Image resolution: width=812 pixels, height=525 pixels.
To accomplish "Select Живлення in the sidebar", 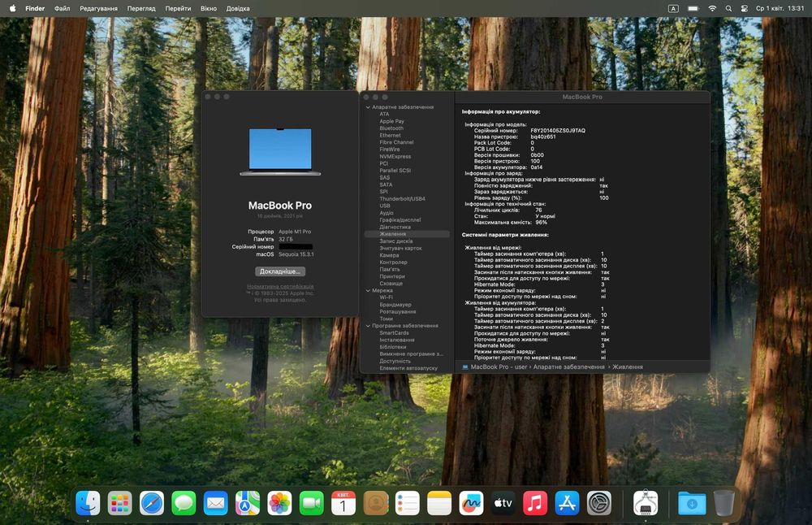I will coord(407,234).
